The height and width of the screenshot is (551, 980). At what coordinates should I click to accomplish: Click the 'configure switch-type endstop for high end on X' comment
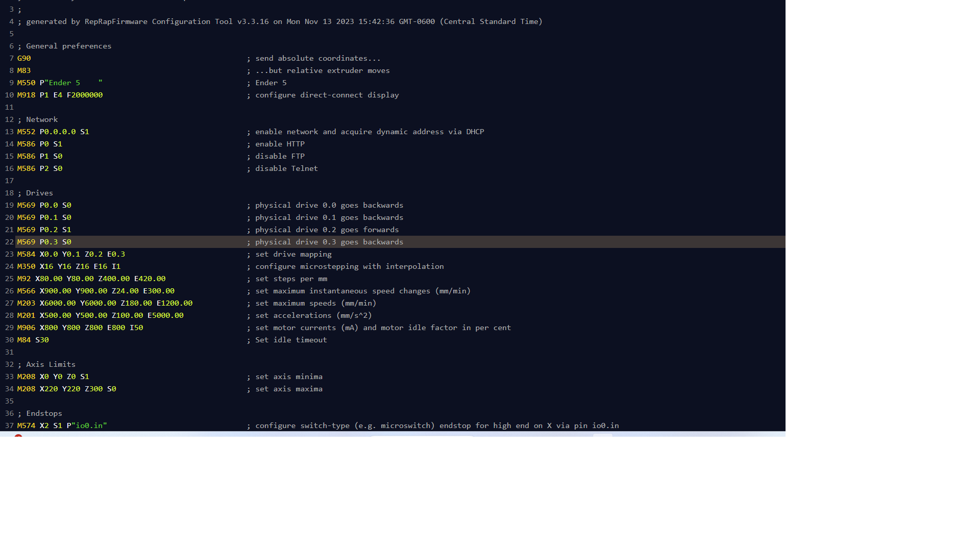[433, 425]
